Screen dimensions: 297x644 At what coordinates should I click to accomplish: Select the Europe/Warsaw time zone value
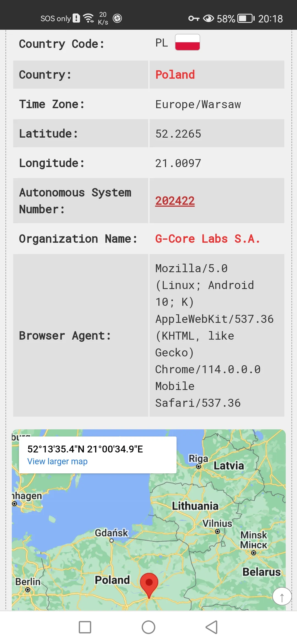(x=198, y=104)
